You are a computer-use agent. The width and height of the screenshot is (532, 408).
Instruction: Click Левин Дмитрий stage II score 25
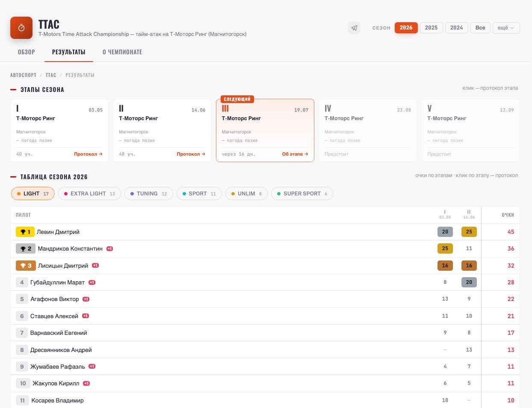coord(469,232)
